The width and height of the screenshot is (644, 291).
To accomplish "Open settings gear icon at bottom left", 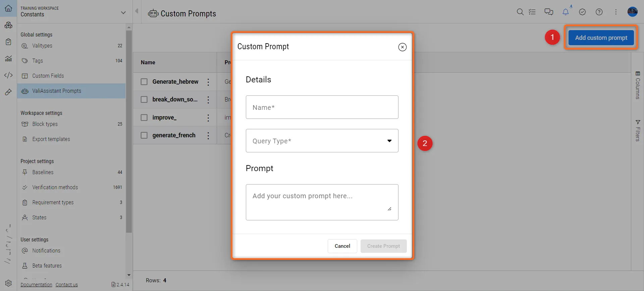I will click(x=8, y=283).
